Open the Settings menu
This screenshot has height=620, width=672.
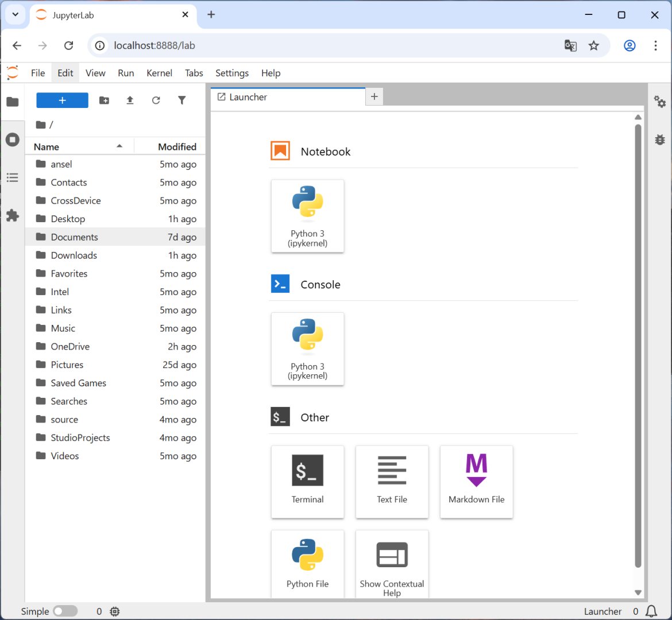pyautogui.click(x=232, y=73)
